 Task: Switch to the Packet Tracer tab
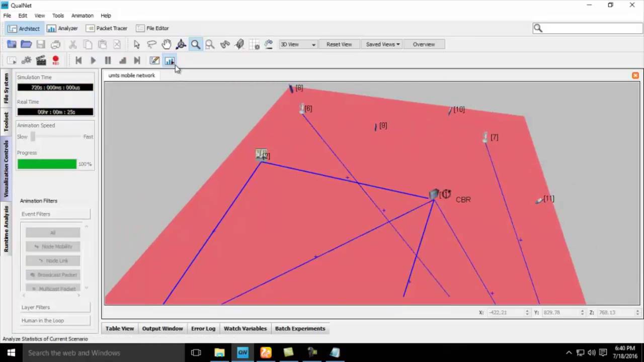[107, 28]
